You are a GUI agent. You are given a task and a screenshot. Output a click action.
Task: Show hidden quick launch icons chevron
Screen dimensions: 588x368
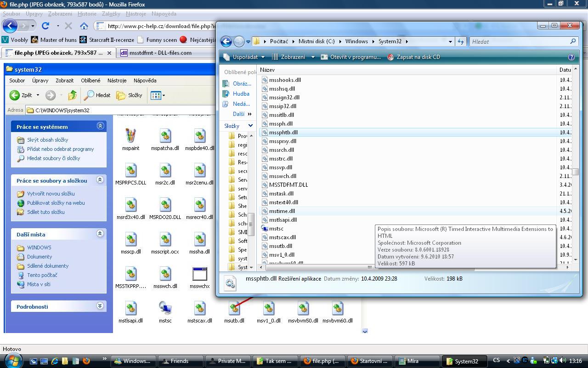click(104, 359)
